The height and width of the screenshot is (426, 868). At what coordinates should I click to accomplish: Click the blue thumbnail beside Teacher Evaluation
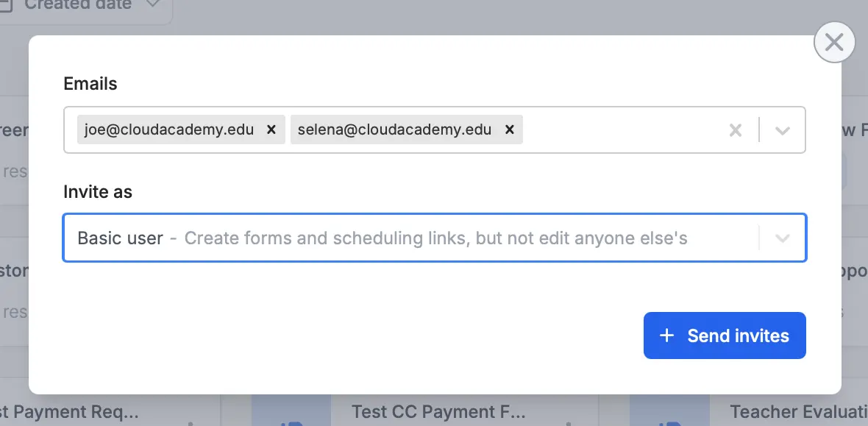tap(669, 410)
